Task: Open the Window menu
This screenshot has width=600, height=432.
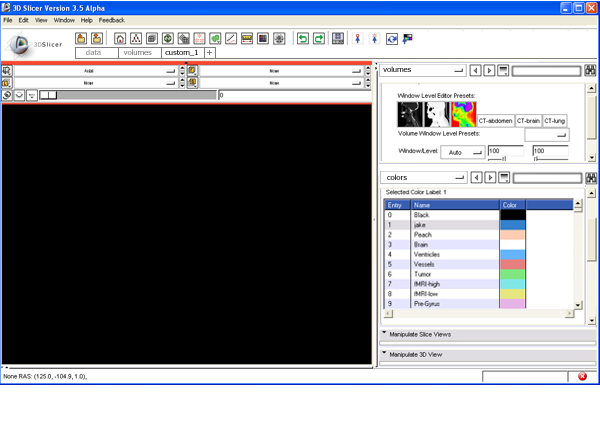Action: (x=64, y=20)
